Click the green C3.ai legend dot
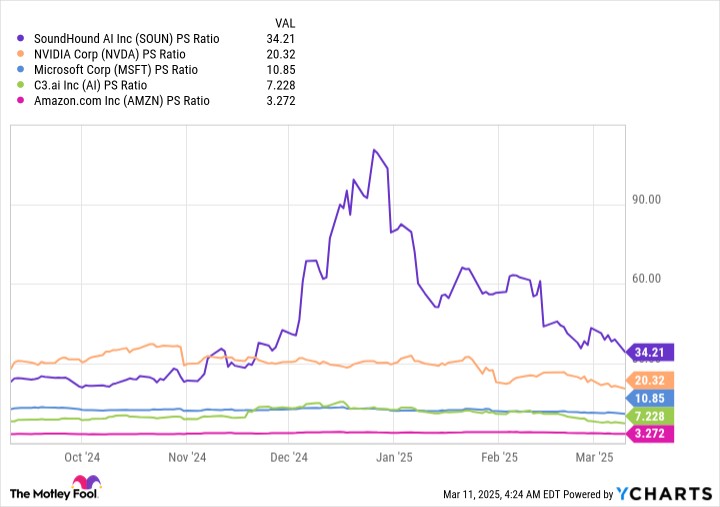Viewport: 720px width, 507px height. point(20,85)
